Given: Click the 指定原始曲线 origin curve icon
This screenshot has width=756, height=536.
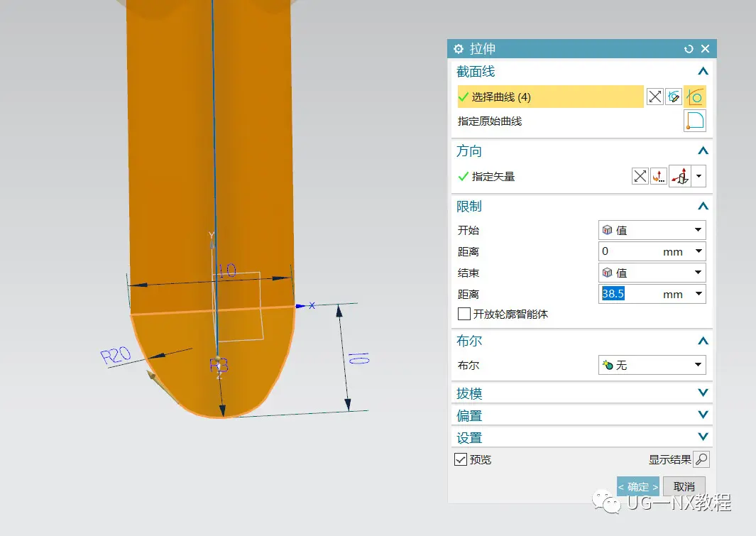Looking at the screenshot, I should pos(695,121).
